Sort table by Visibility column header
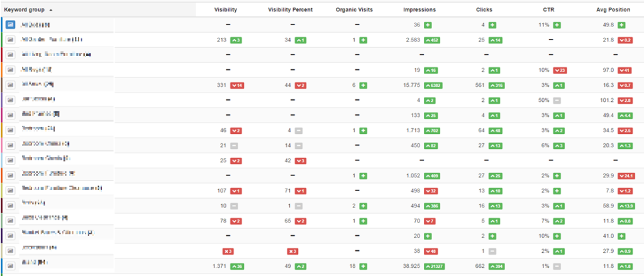 point(226,10)
